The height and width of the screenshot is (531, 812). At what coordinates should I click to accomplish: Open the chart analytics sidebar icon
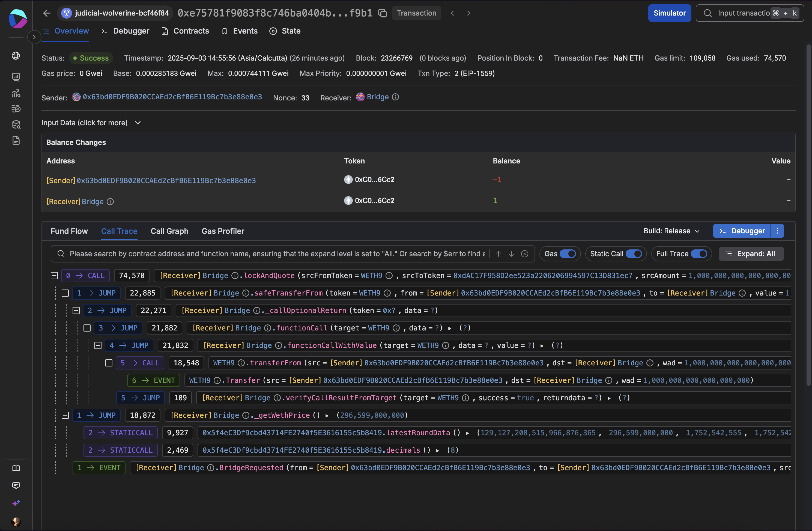(16, 93)
